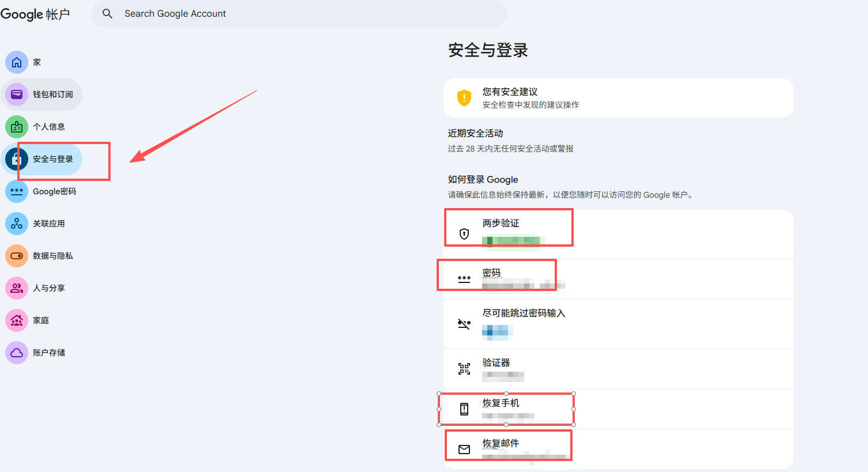Click the 近期安全活动 heading
868x472 pixels.
pyautogui.click(x=475, y=133)
